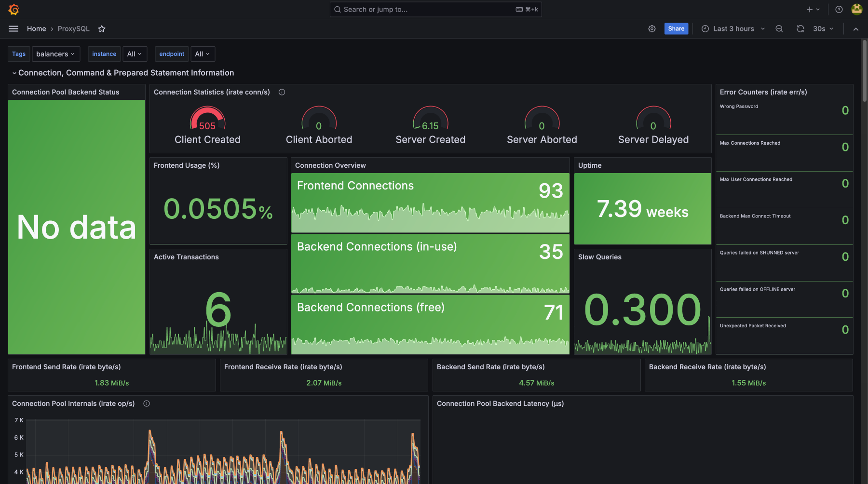Go to Home breadcrumb link
The width and height of the screenshot is (868, 484).
(36, 29)
